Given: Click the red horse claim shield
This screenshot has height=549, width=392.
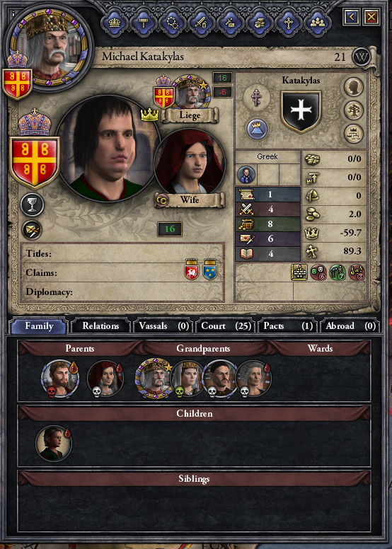Looking at the screenshot, I should [x=192, y=270].
